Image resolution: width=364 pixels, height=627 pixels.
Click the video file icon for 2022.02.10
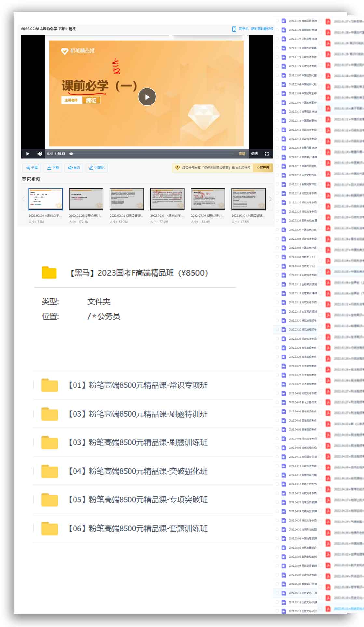pyautogui.click(x=284, y=112)
